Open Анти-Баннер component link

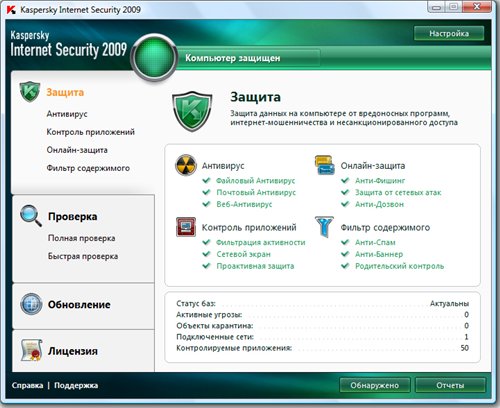[x=379, y=254]
